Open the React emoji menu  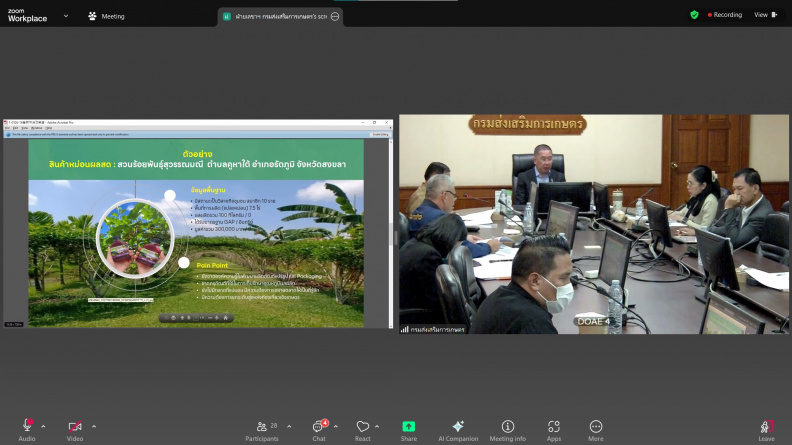point(363,431)
